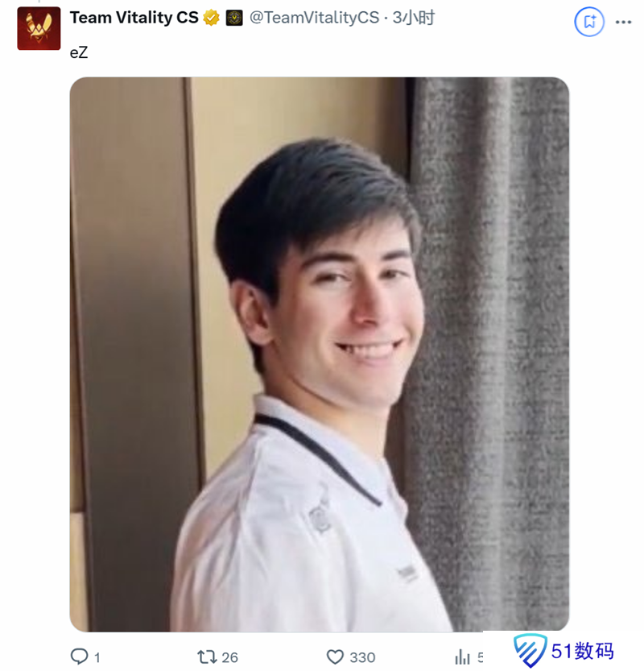The height and width of the screenshot is (671, 644).
Task: Open the view analytics bar chart icon
Action: click(x=462, y=657)
